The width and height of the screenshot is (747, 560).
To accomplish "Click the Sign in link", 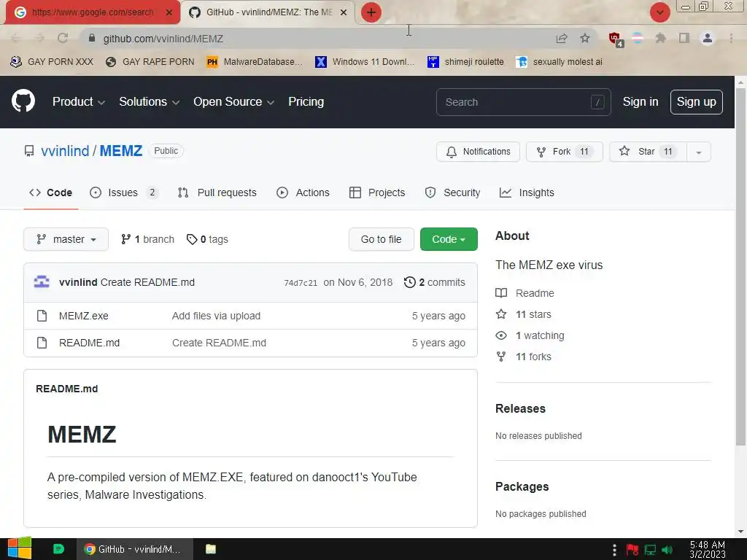I will [x=640, y=102].
